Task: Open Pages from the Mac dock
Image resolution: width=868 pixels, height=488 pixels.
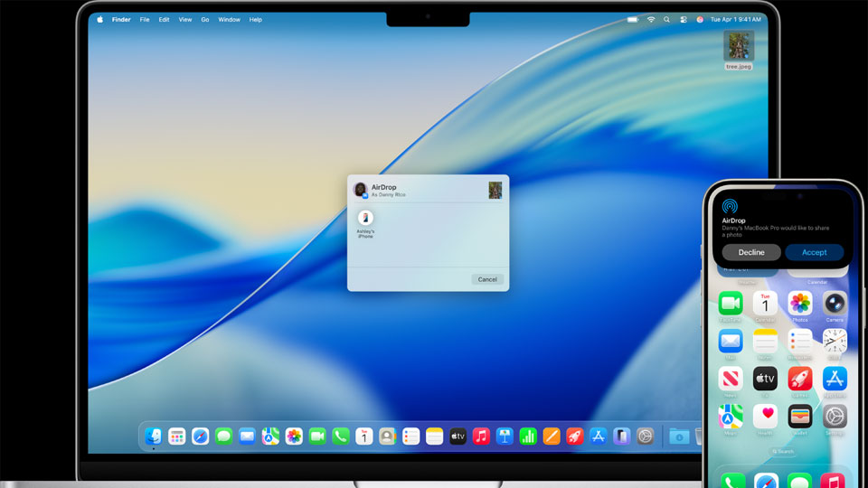Action: [x=552, y=436]
